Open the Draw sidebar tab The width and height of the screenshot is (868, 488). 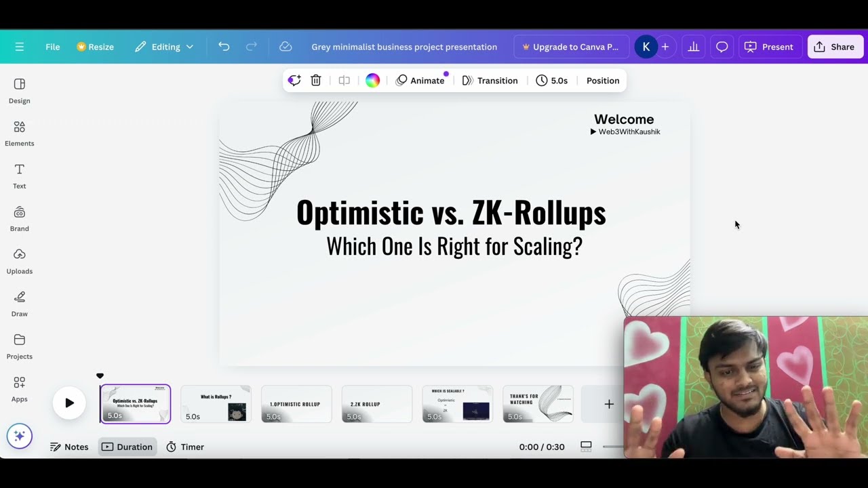click(x=20, y=304)
